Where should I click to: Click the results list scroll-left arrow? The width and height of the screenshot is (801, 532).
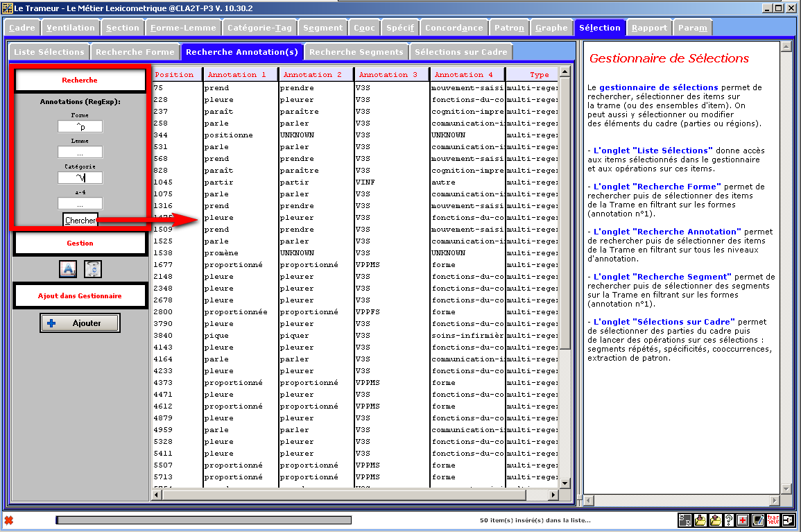[157, 495]
